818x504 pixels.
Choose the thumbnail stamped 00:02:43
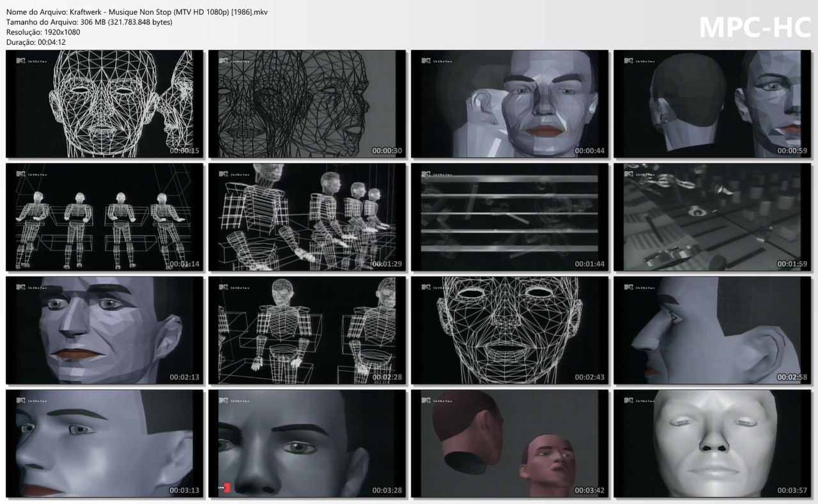tap(509, 330)
